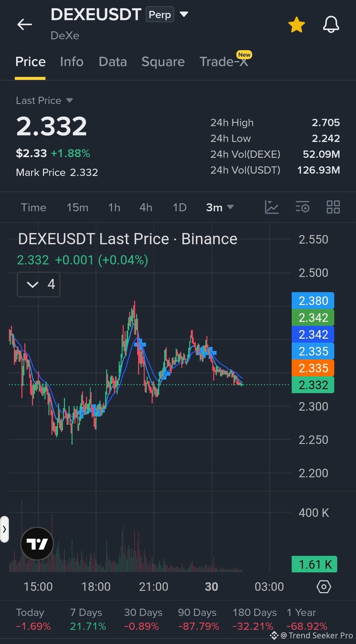Screen dimensions: 356x644
Task: Click the 30 date axis label
Action: pos(211,587)
